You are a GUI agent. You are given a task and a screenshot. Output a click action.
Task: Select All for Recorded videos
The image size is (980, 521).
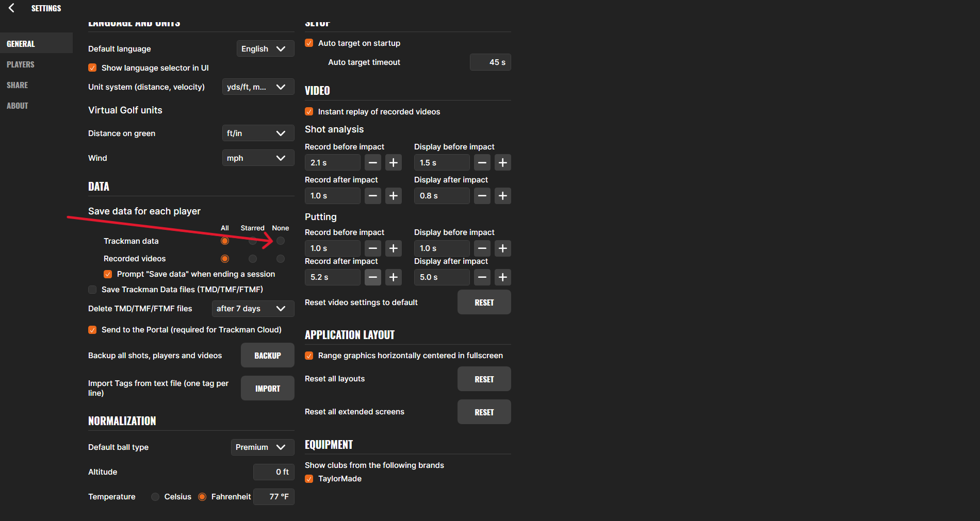[x=225, y=259]
